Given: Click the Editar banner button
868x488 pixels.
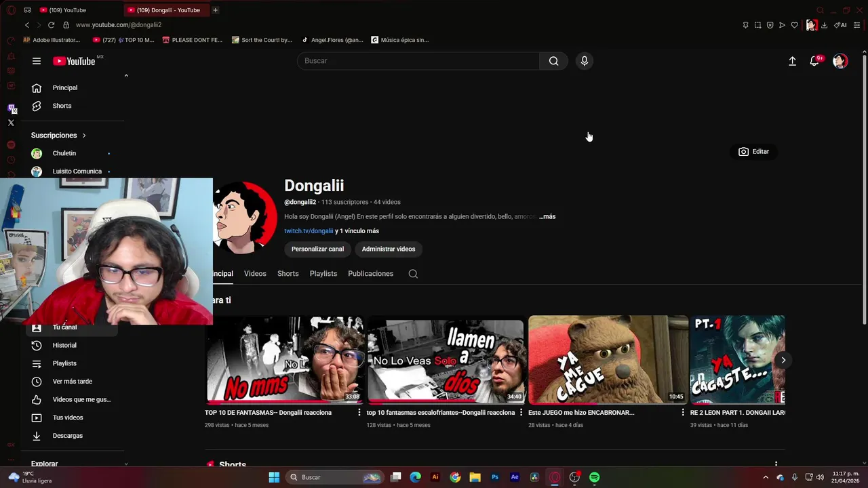Looking at the screenshot, I should pyautogui.click(x=754, y=152).
